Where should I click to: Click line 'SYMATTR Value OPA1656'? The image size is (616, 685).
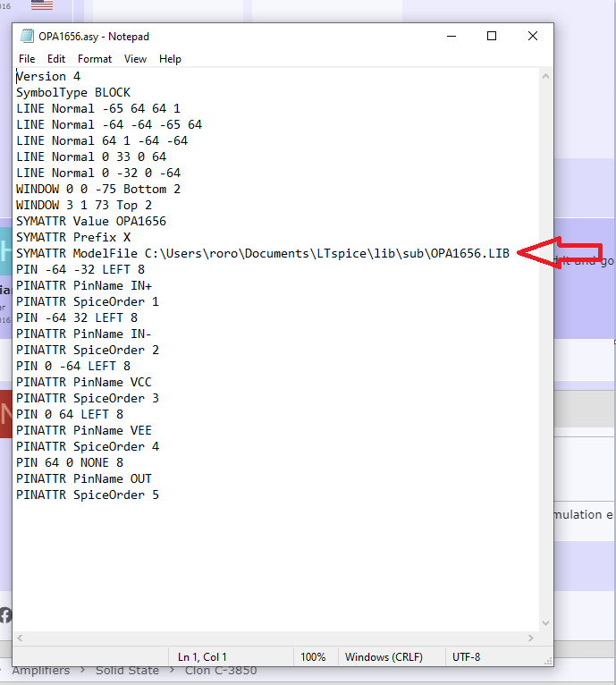coord(91,221)
